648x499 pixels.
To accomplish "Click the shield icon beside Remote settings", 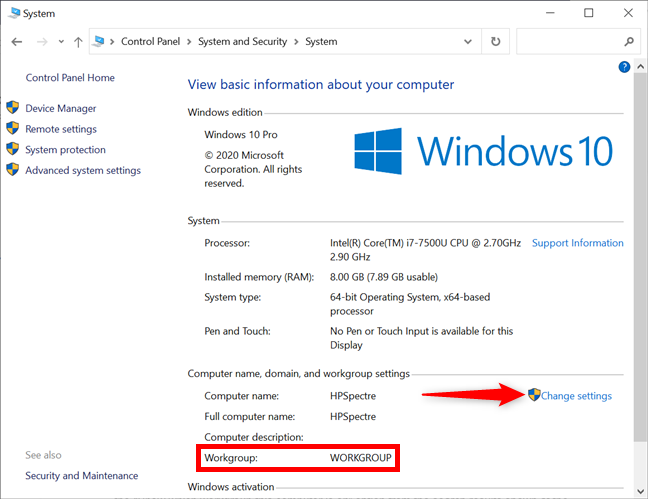I will pyautogui.click(x=13, y=128).
